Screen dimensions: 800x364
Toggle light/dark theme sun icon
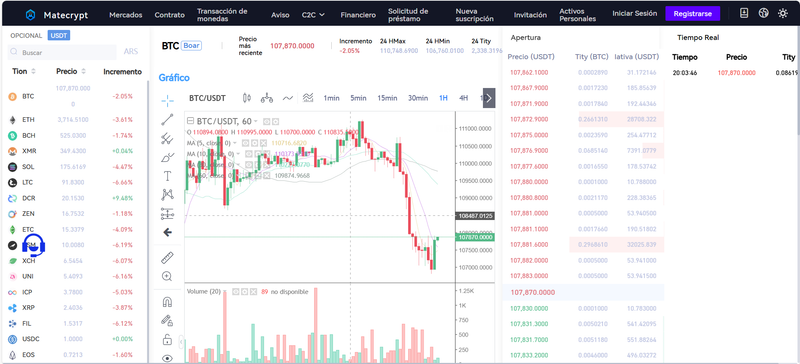[783, 13]
